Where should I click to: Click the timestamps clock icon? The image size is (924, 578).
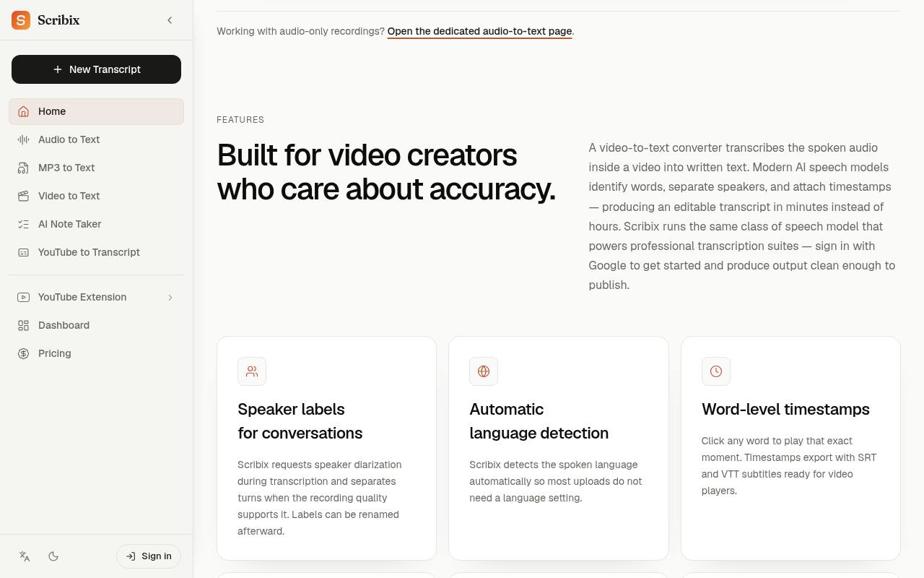click(716, 371)
